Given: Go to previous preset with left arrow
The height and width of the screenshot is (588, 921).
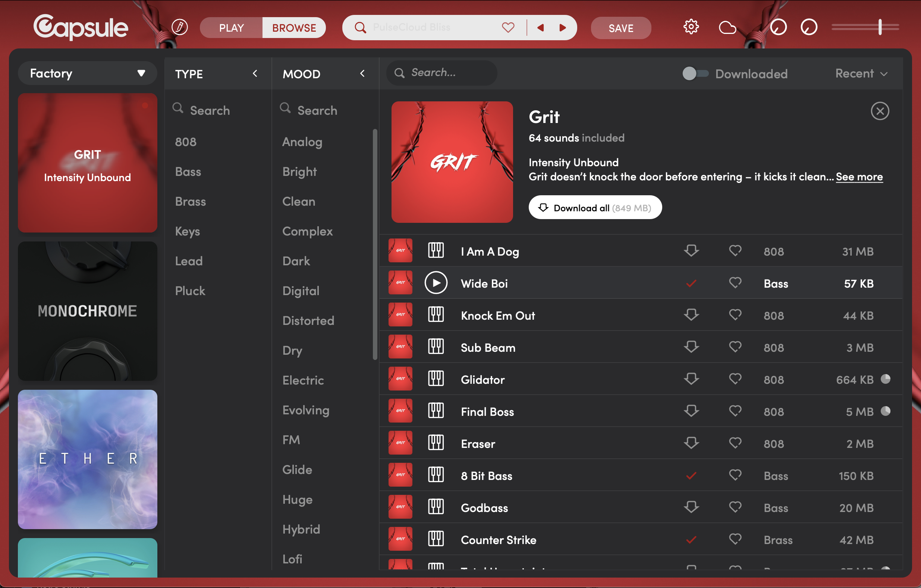Looking at the screenshot, I should (540, 28).
